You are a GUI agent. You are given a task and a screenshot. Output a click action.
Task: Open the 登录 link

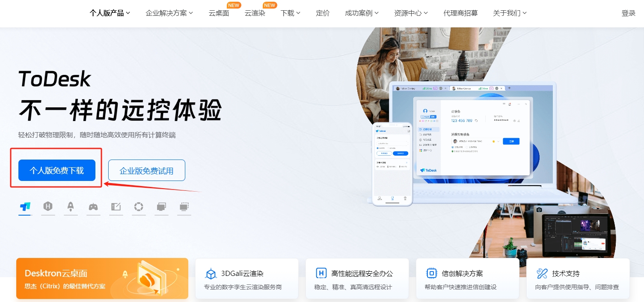tap(628, 13)
